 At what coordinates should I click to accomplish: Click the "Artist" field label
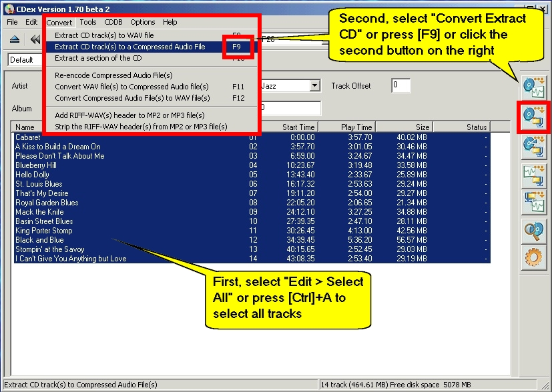tap(20, 86)
